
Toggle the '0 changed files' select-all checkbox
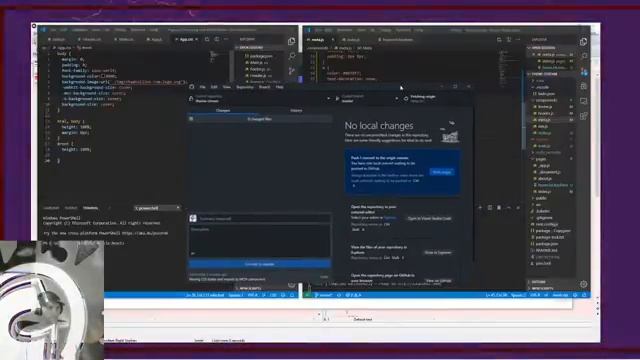191,119
